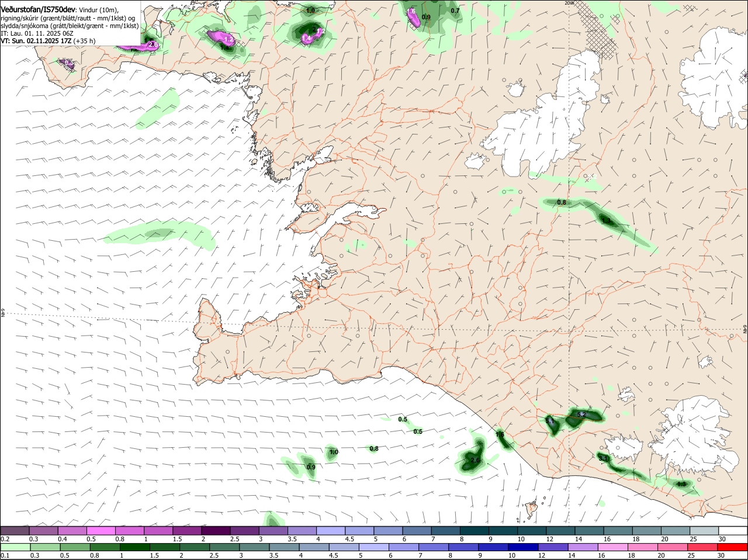The image size is (748, 560).
Task: Click the '0.1' label in the lower legend row
Action: (5, 555)
